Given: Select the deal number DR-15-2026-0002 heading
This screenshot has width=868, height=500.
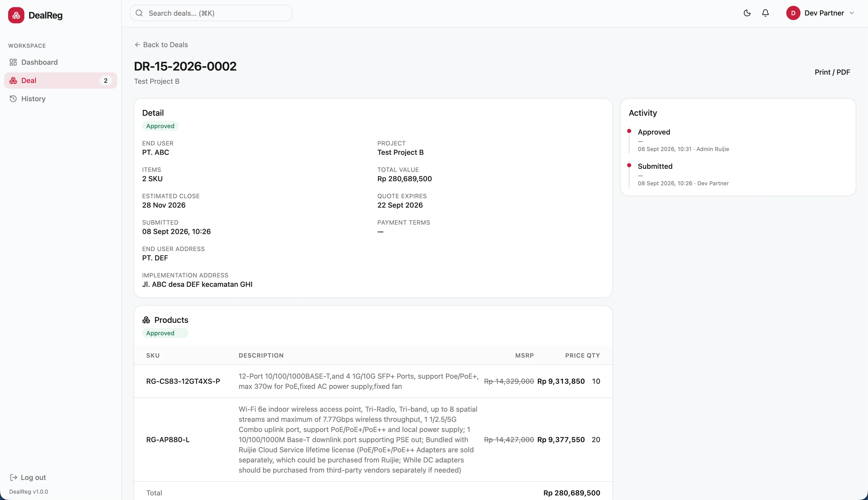Looking at the screenshot, I should click(x=186, y=66).
